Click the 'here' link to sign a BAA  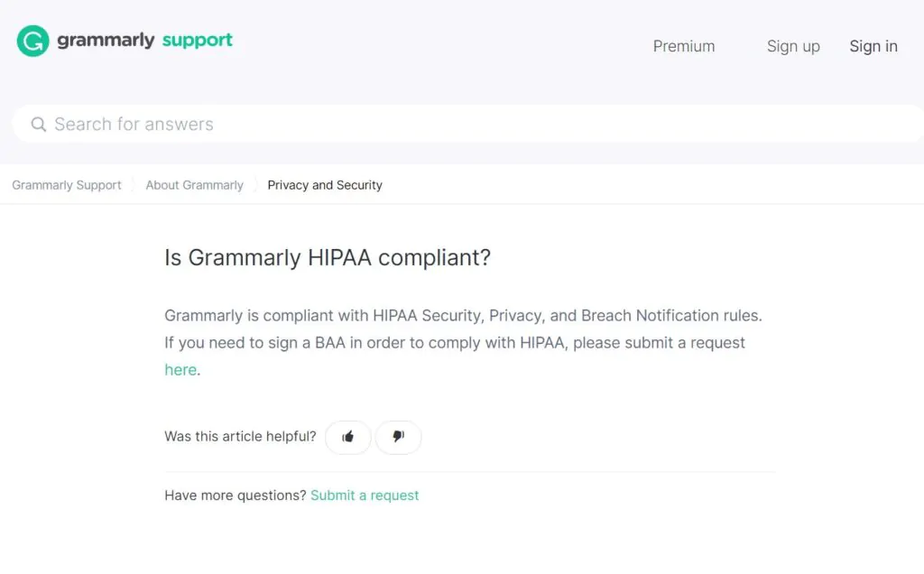180,369
